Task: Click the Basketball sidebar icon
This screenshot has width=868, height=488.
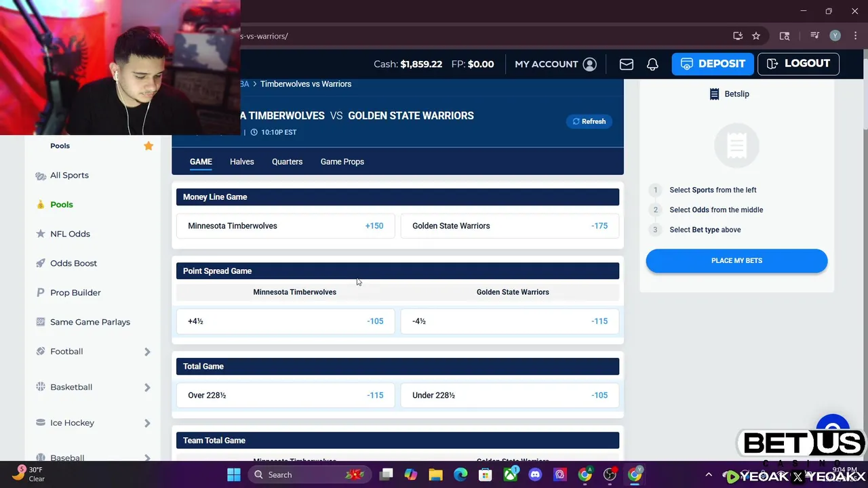Action: click(41, 387)
